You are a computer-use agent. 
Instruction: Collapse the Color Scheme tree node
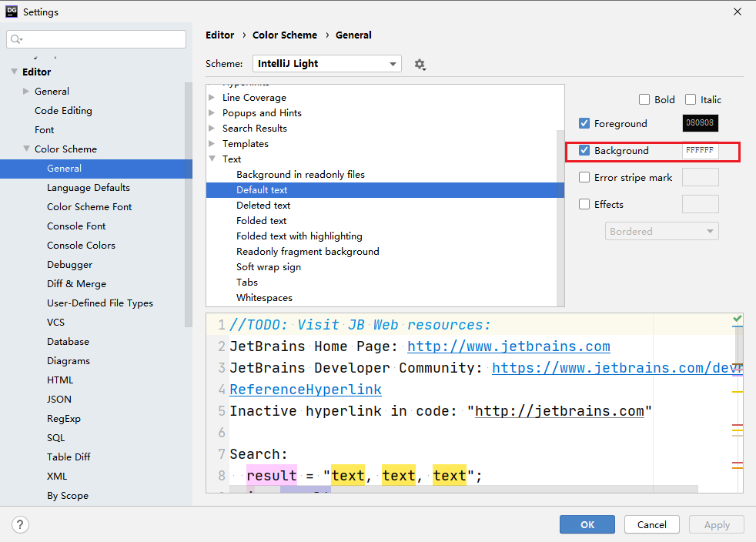(x=26, y=149)
